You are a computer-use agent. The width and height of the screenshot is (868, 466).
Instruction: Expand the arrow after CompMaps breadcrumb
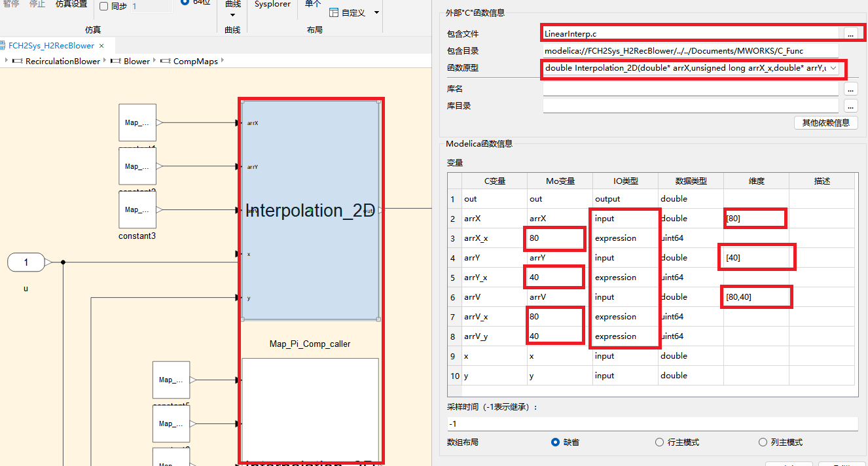[223, 61]
